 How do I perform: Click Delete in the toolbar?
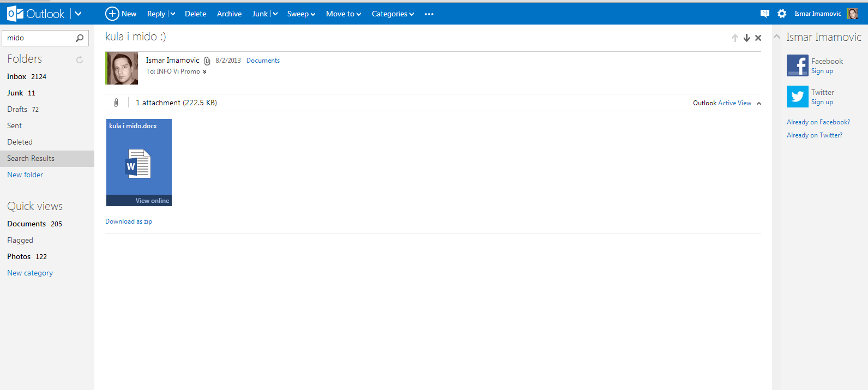click(x=195, y=14)
